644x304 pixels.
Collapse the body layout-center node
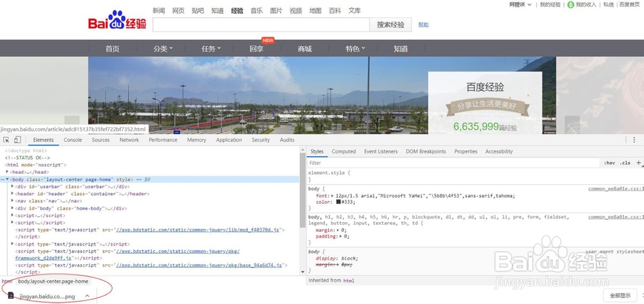[7, 179]
